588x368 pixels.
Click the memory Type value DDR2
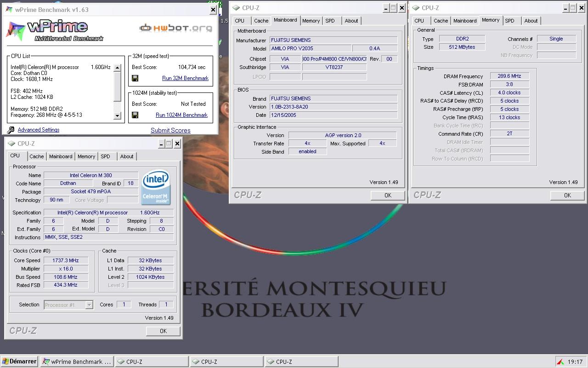coord(462,39)
